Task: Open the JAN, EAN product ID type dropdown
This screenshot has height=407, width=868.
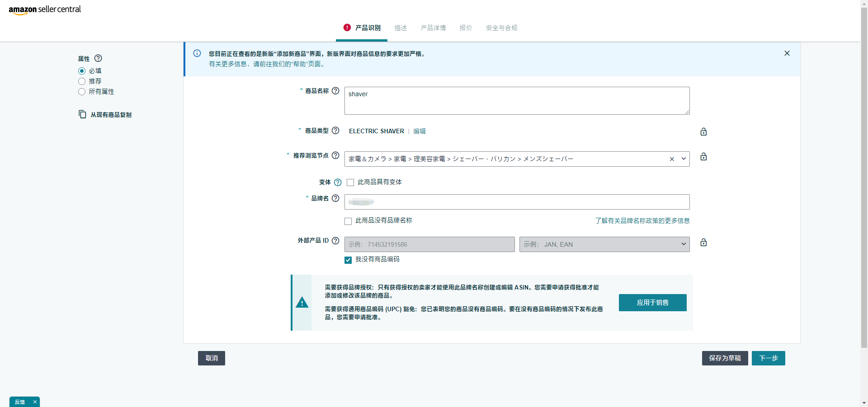Action: tap(604, 244)
